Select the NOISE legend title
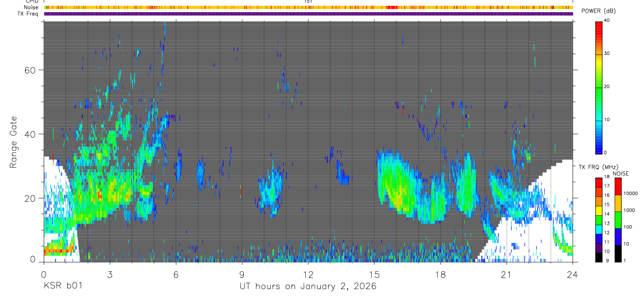The width and height of the screenshot is (644, 297). 621,173
